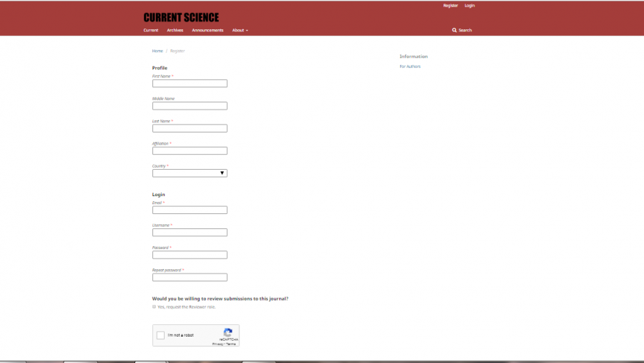Click the Register link at top
The image size is (644, 363).
[x=450, y=6]
